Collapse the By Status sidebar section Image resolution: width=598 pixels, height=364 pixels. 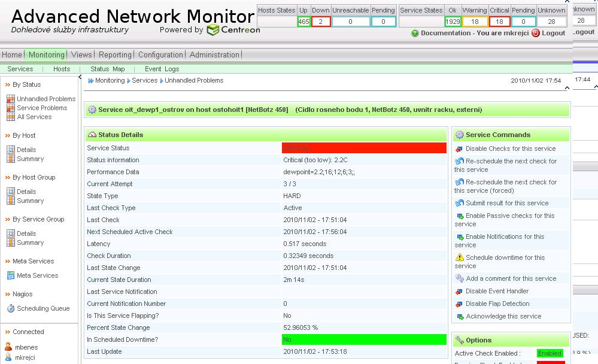[8, 85]
